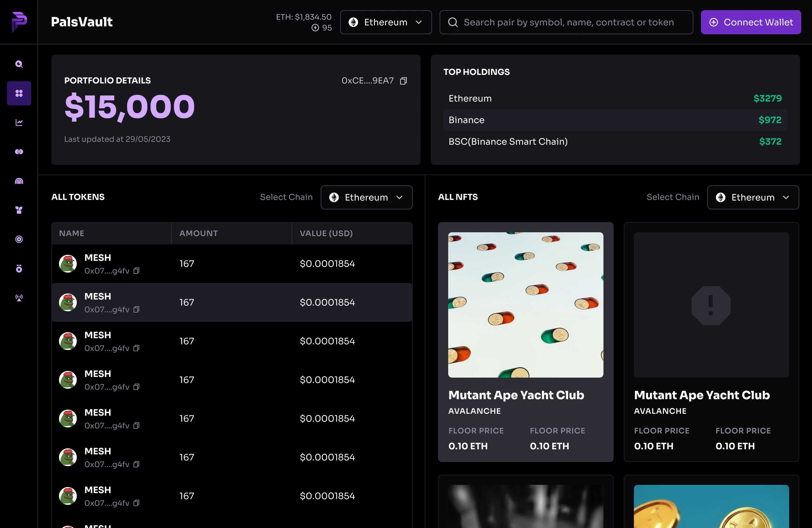Open the blurry black-and-white NFT thumbnail
Screen dimensions: 812x528
[525, 506]
